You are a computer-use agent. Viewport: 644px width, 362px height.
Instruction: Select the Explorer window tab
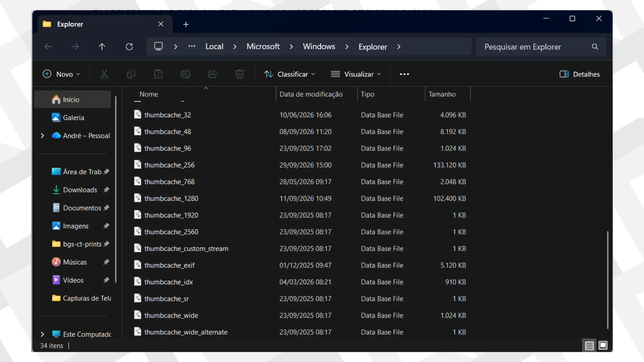[x=105, y=24]
